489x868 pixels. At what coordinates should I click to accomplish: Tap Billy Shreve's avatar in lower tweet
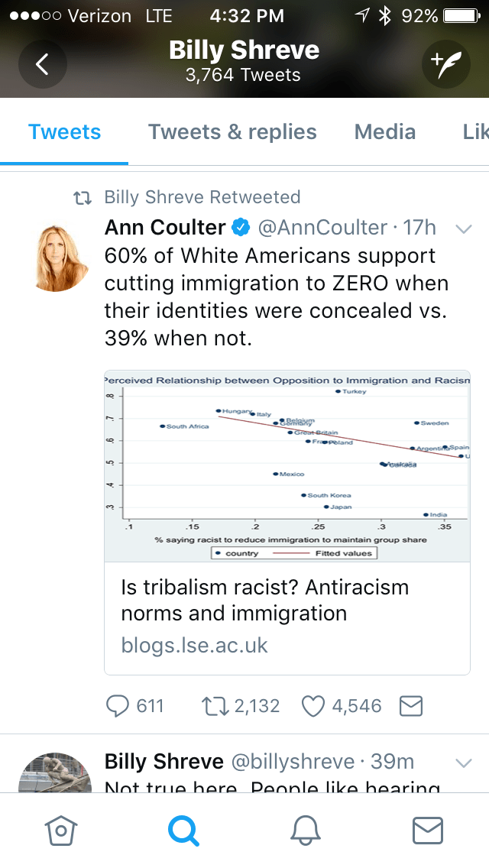[55, 772]
